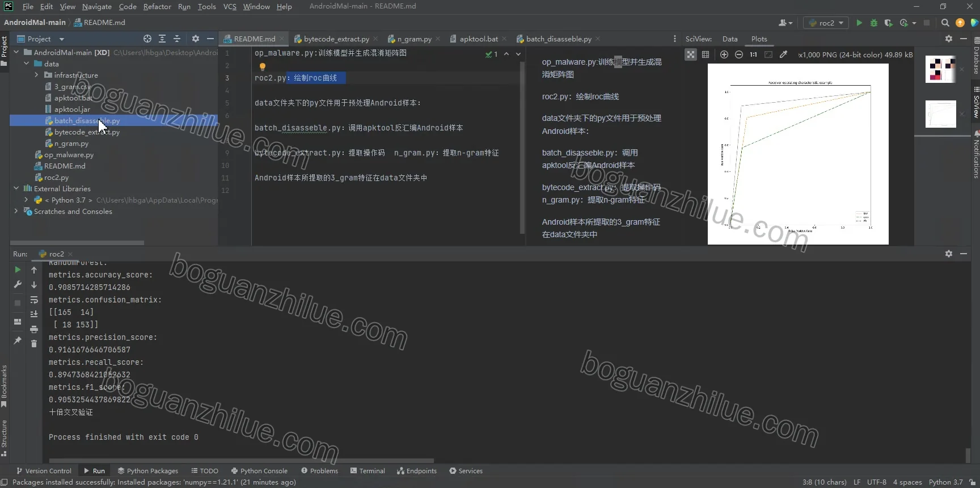The height and width of the screenshot is (488, 980).
Task: Open SciView gear settings
Action: [x=949, y=39]
